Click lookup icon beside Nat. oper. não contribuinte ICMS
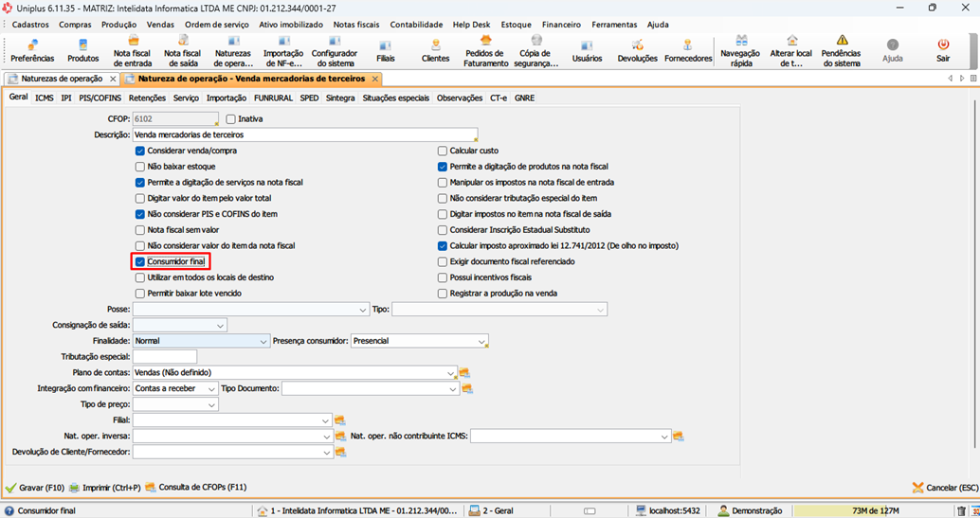980x518 pixels. pos(678,437)
